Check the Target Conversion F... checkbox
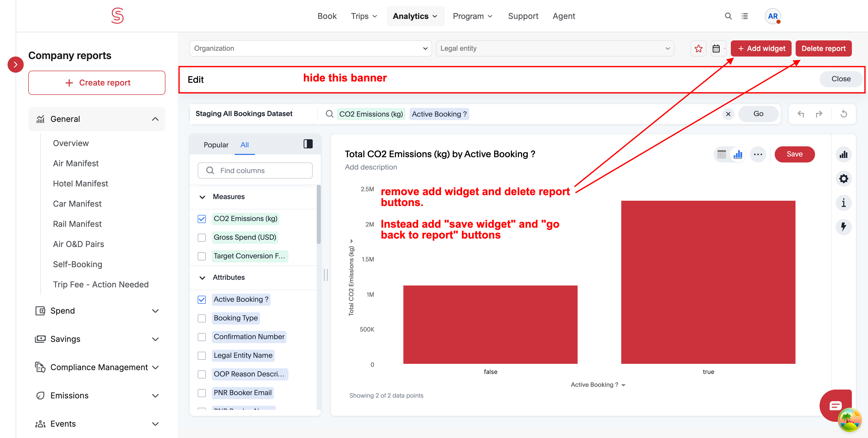The image size is (868, 438). [202, 256]
